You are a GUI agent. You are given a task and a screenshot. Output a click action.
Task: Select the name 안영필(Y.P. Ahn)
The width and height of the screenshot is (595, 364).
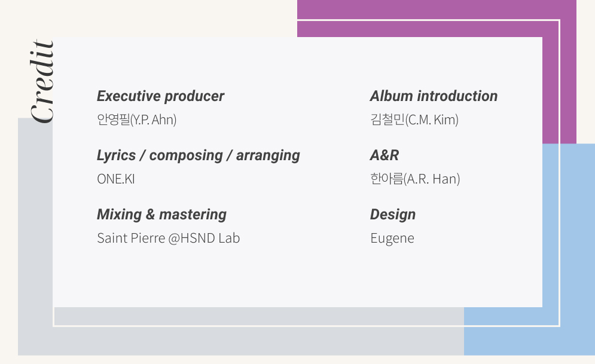pos(136,120)
